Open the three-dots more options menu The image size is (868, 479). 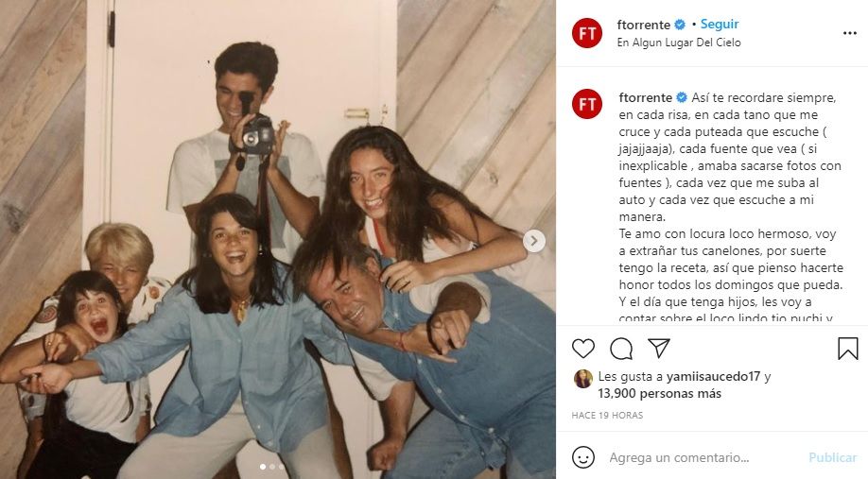(x=850, y=34)
